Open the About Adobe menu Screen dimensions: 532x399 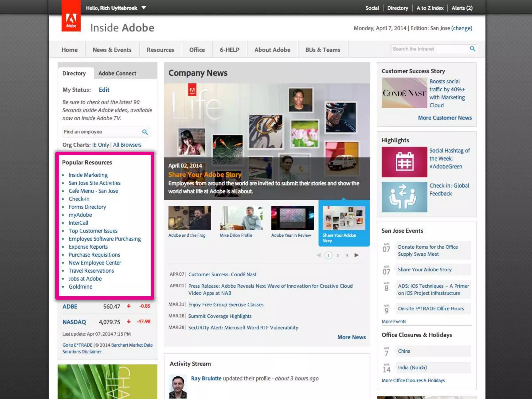coord(272,50)
